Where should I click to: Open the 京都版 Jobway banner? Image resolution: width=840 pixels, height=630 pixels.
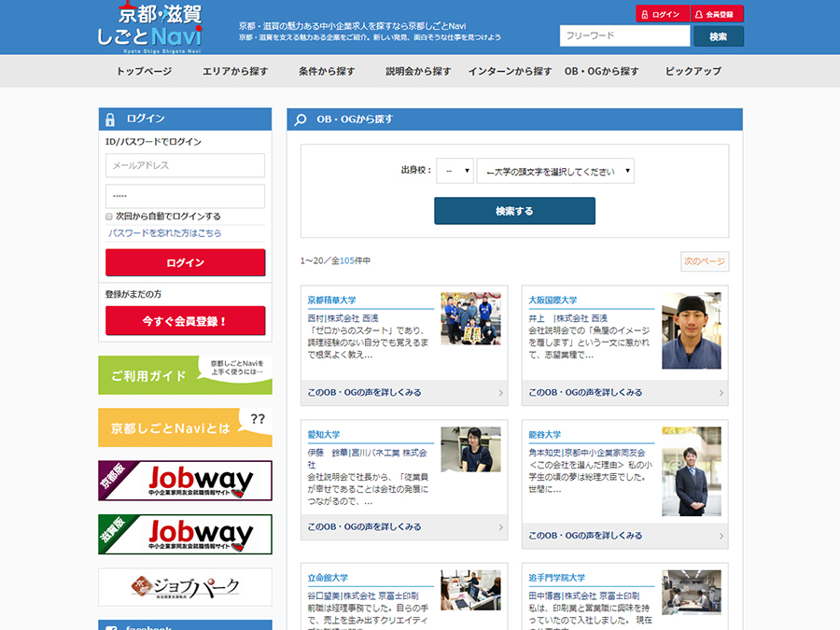click(x=185, y=481)
